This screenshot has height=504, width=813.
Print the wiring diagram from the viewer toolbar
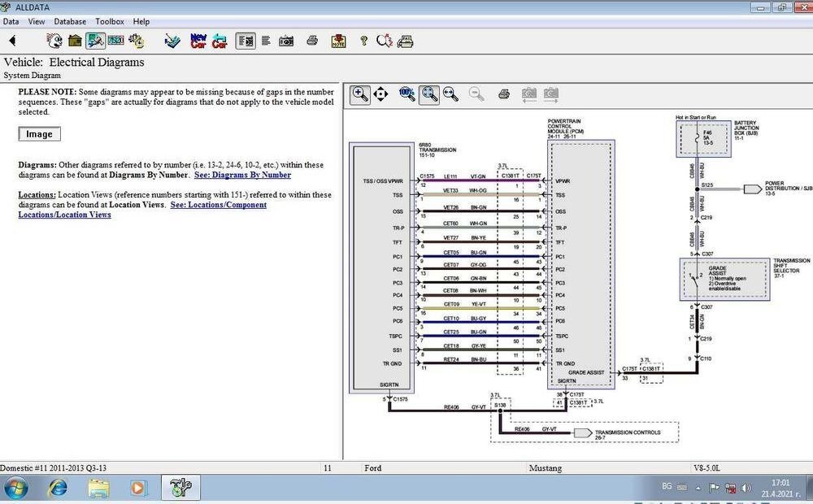pyautogui.click(x=504, y=93)
